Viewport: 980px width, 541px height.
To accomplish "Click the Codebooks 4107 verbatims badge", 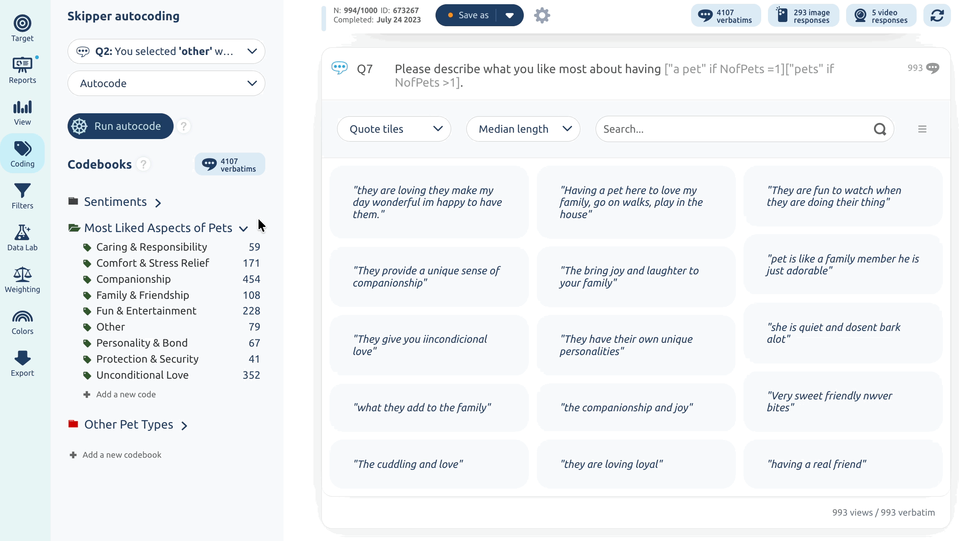I will [x=230, y=164].
